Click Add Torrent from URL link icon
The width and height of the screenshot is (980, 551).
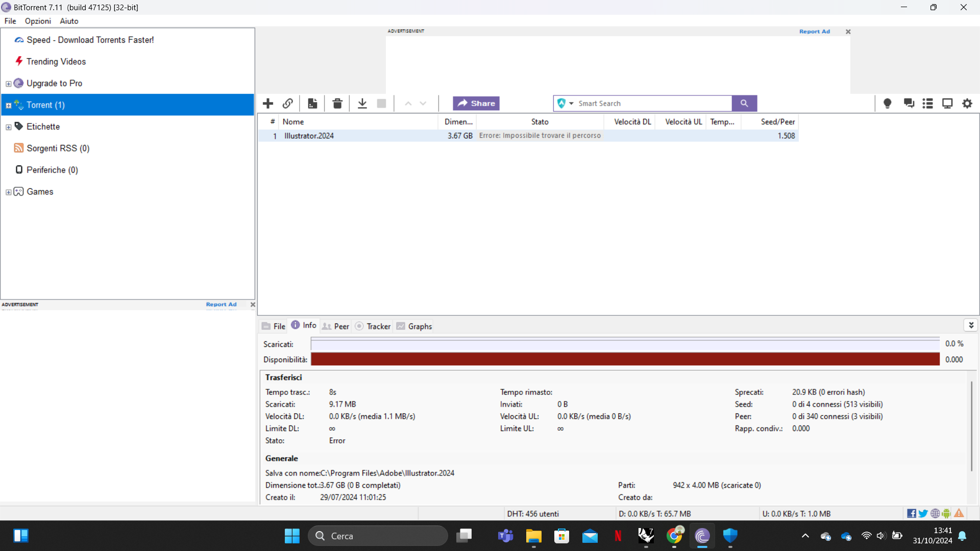coord(288,104)
